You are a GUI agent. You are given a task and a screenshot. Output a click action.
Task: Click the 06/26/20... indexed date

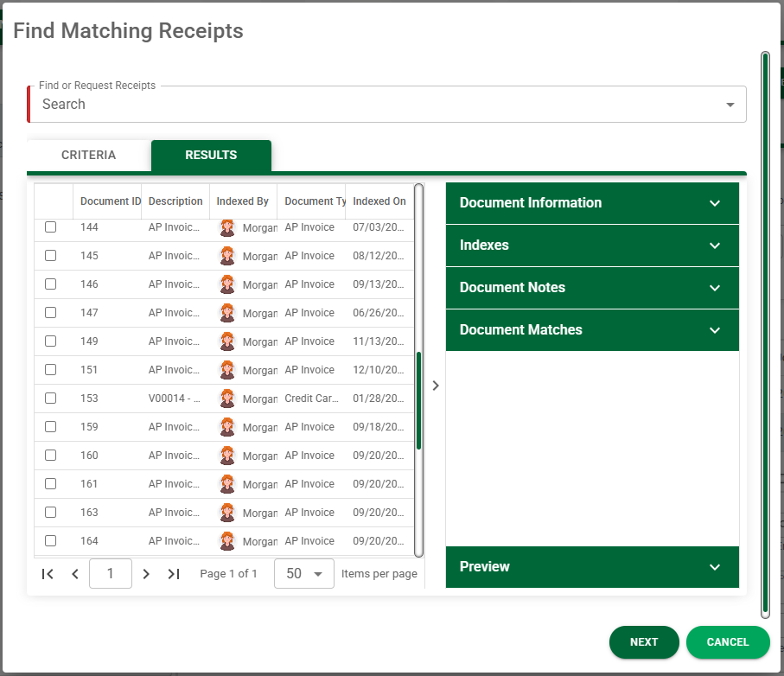pyautogui.click(x=379, y=313)
